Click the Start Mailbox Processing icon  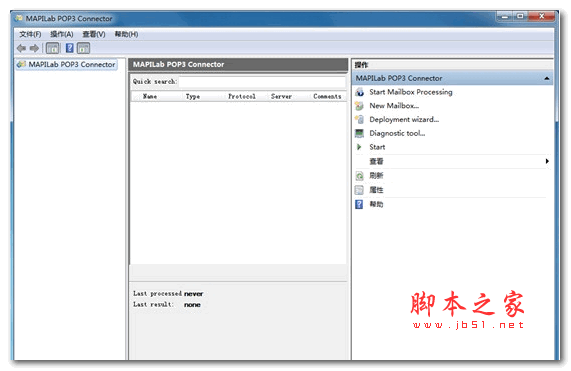point(359,92)
